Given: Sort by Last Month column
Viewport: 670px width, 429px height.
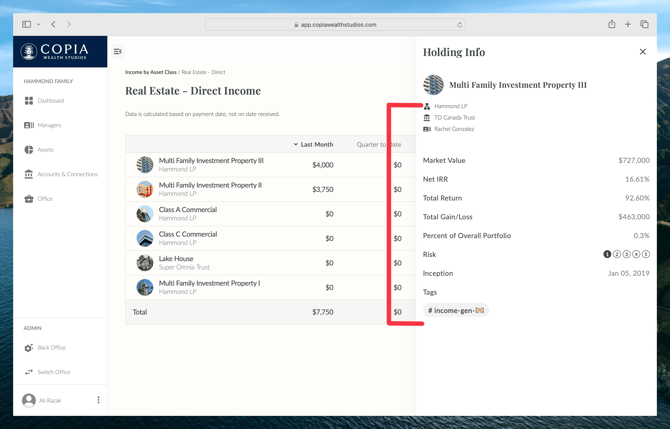Looking at the screenshot, I should tap(314, 144).
